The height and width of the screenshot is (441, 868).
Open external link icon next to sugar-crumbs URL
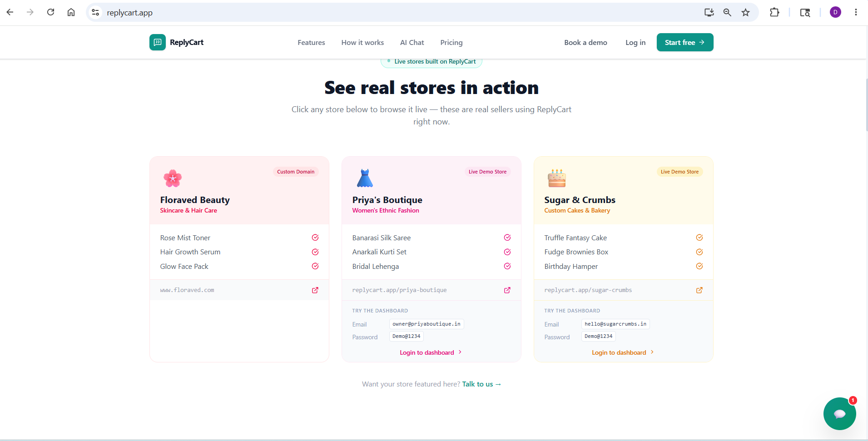pos(699,290)
